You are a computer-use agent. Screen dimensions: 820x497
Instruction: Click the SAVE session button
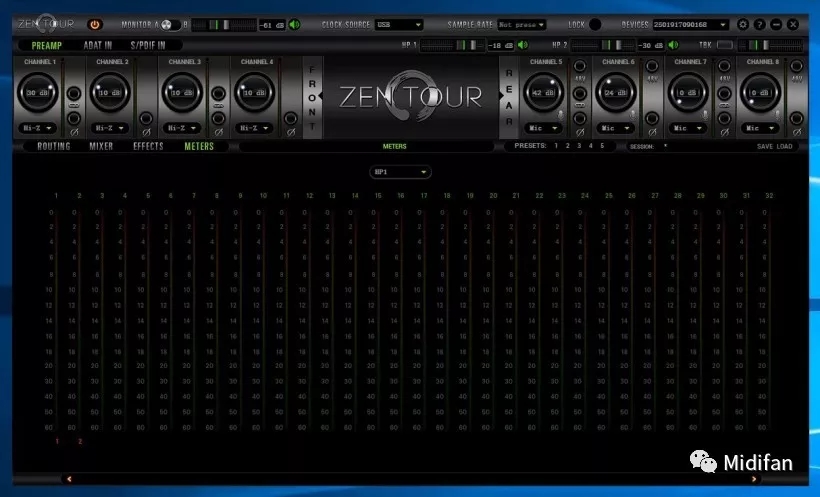(x=766, y=146)
